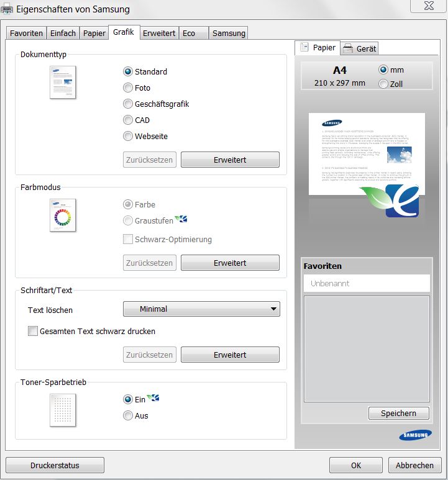Select Zoll measurement unit
Screen dimensions: 448x480
click(x=390, y=84)
